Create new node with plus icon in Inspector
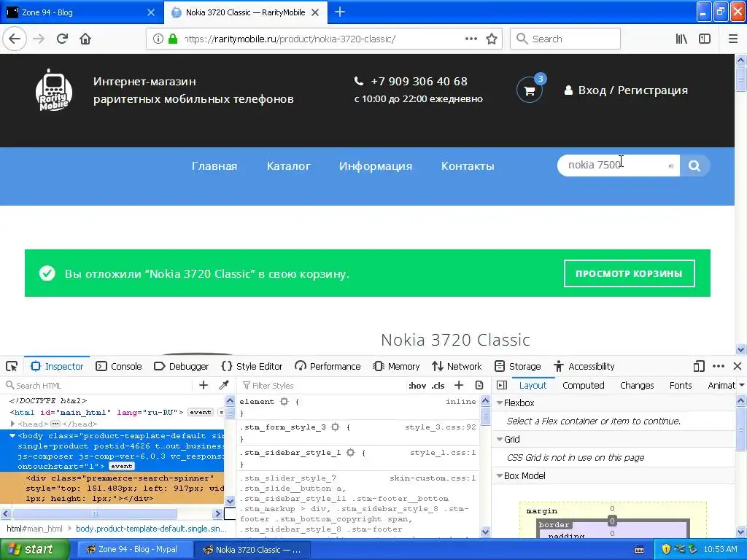Image resolution: width=747 pixels, height=560 pixels. (204, 385)
